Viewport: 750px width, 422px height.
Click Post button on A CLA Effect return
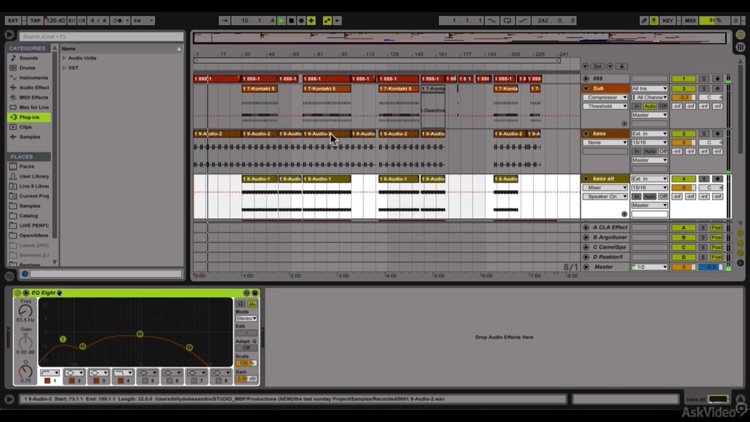(x=717, y=228)
